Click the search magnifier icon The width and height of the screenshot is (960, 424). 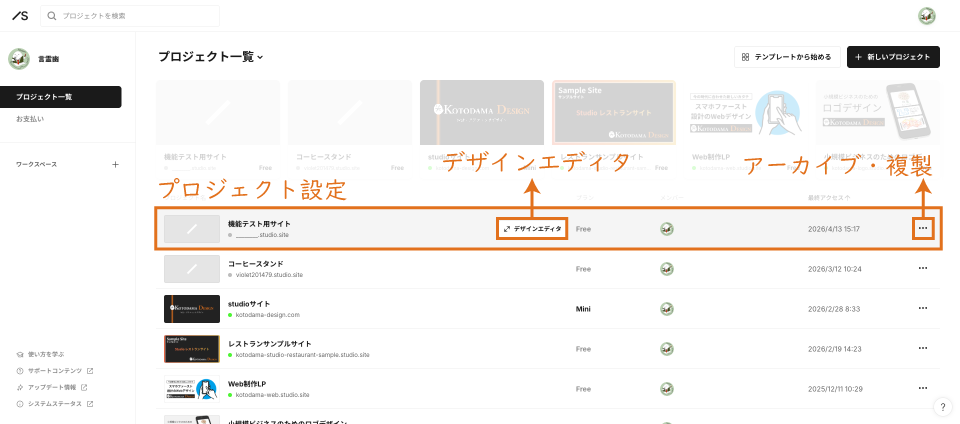pos(52,16)
